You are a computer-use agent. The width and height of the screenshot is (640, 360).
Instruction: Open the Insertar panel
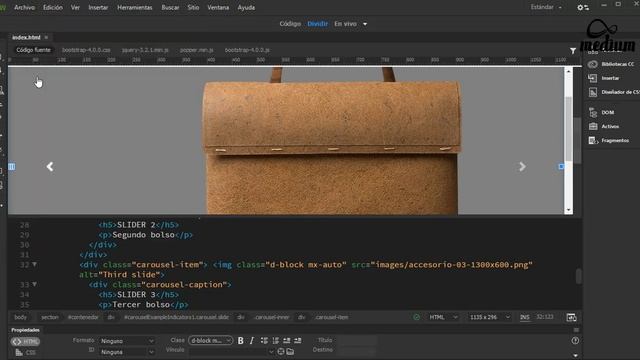pos(604,78)
